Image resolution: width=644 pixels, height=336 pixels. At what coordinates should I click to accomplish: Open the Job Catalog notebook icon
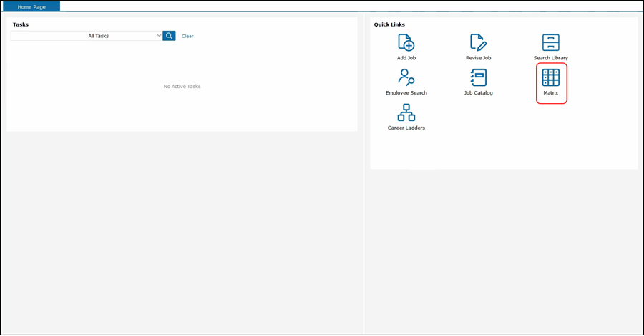[x=478, y=77]
